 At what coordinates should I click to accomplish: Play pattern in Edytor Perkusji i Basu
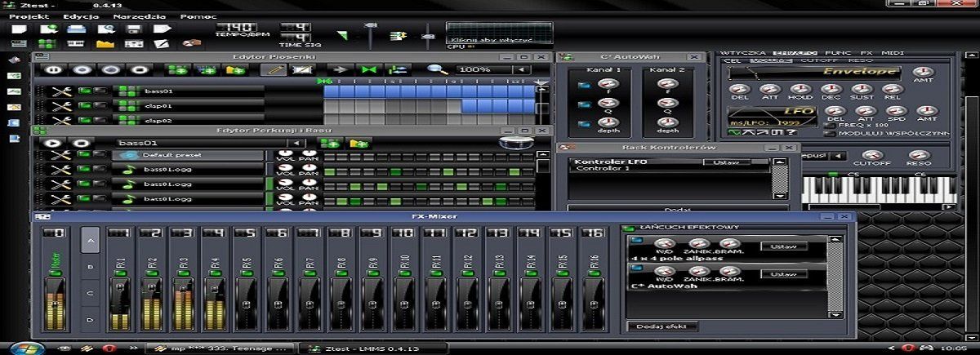(52, 143)
